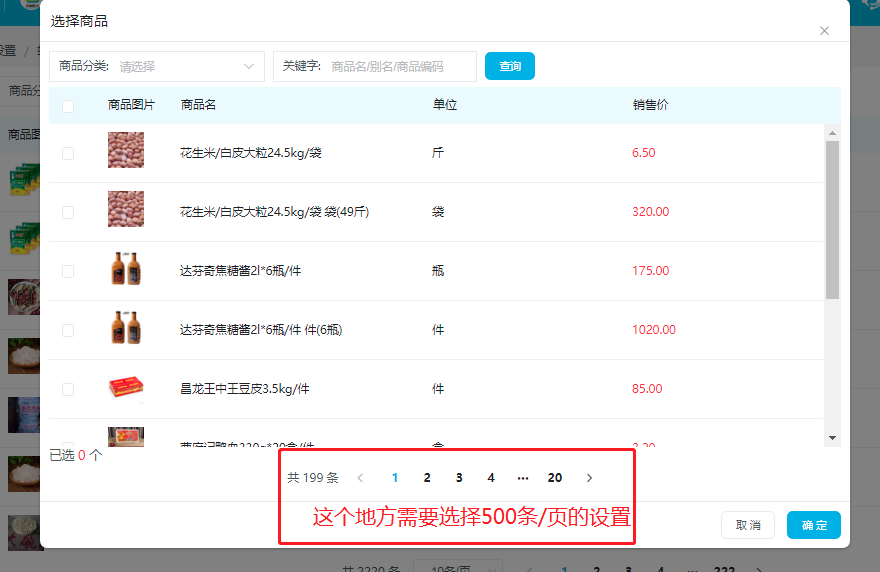Click the 确定 button

(x=814, y=525)
